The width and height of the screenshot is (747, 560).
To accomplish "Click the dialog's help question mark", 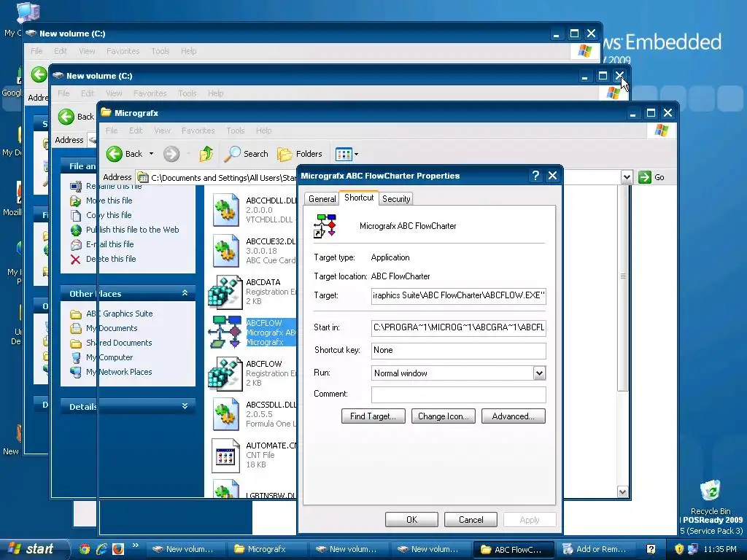I will (535, 176).
